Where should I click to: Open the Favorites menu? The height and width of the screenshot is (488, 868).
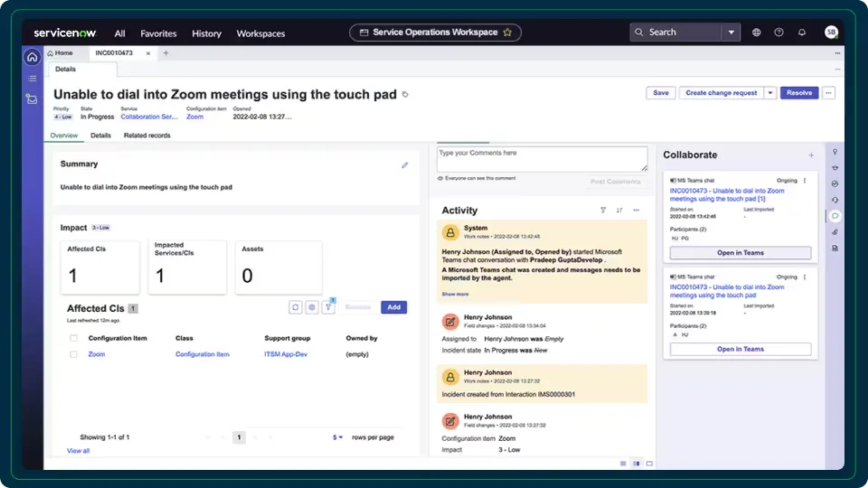[x=158, y=33]
